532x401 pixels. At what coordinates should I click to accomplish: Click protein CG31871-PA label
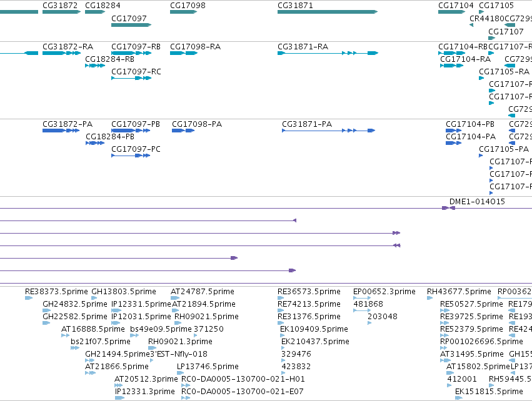pyautogui.click(x=307, y=124)
